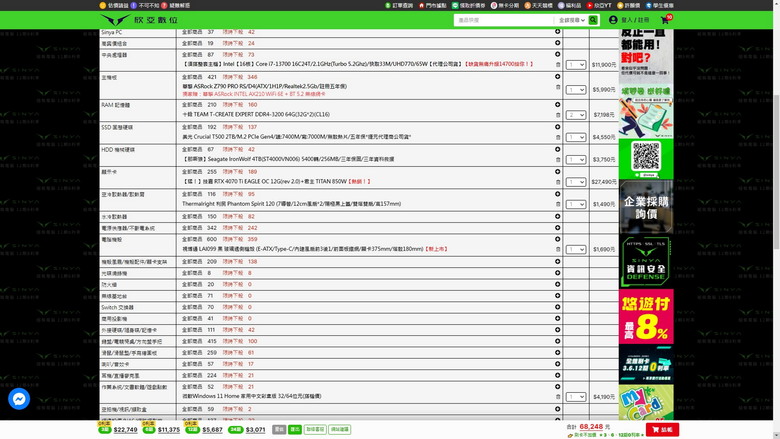Image resolution: width=780 pixels, height=439 pixels.
Task: Open 學生優惠 in the top bar
Action: pyautogui.click(x=659, y=5)
